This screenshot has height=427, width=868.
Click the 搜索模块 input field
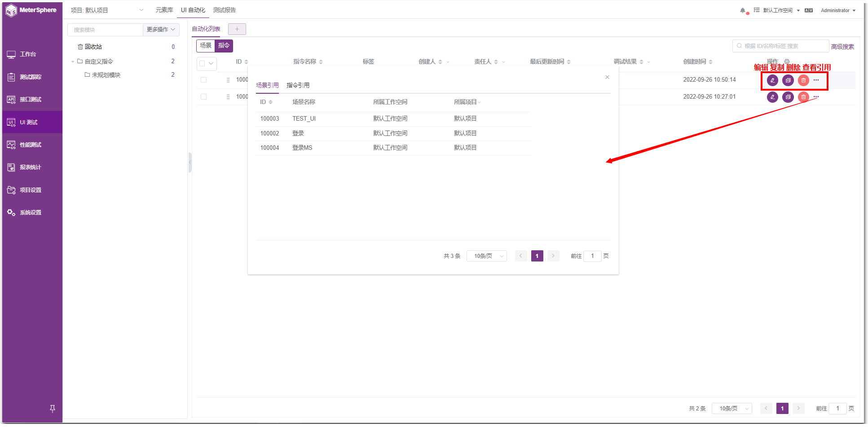point(105,30)
